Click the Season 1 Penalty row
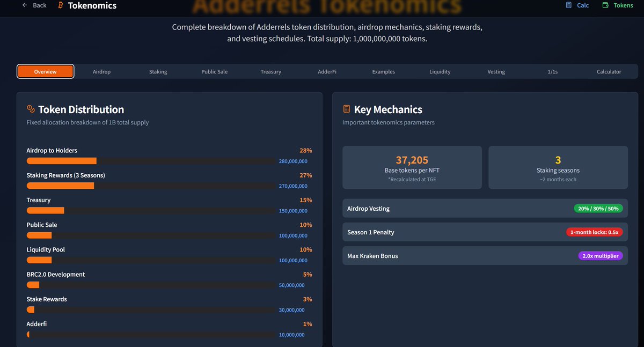The width and height of the screenshot is (644, 347). click(x=485, y=232)
